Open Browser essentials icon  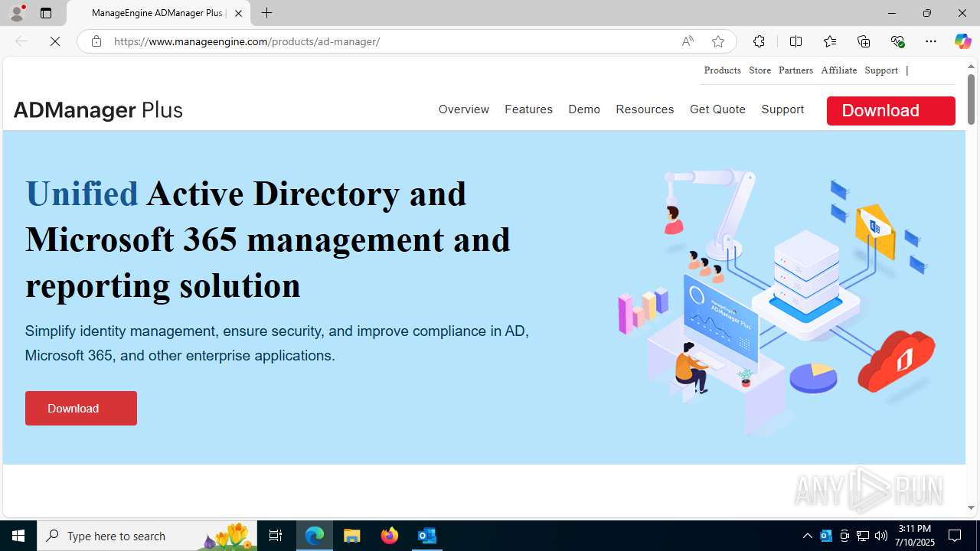click(897, 41)
